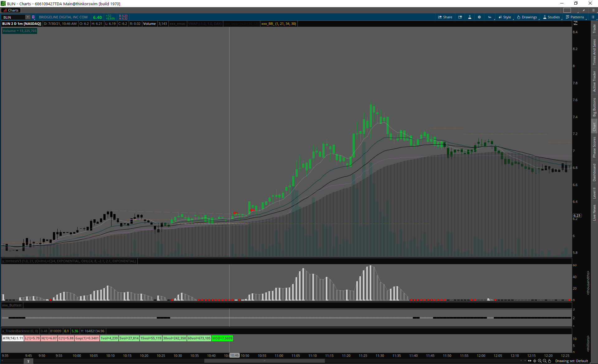Select the Charts tab

[11, 10]
